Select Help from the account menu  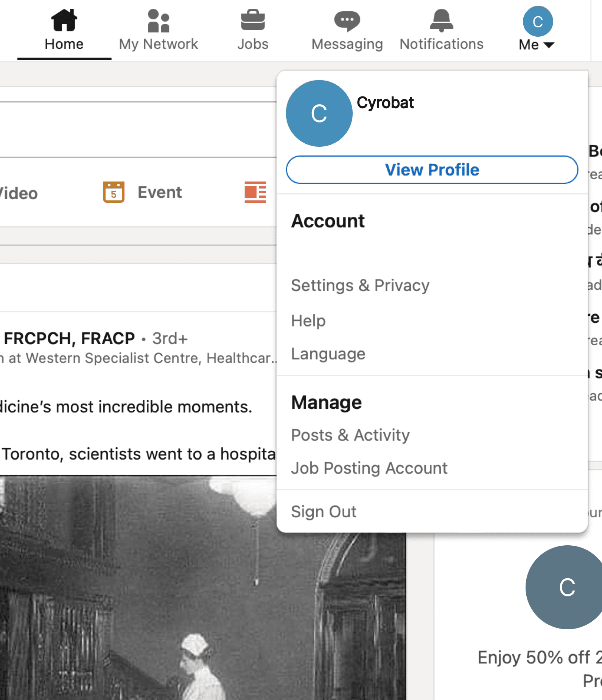click(308, 321)
